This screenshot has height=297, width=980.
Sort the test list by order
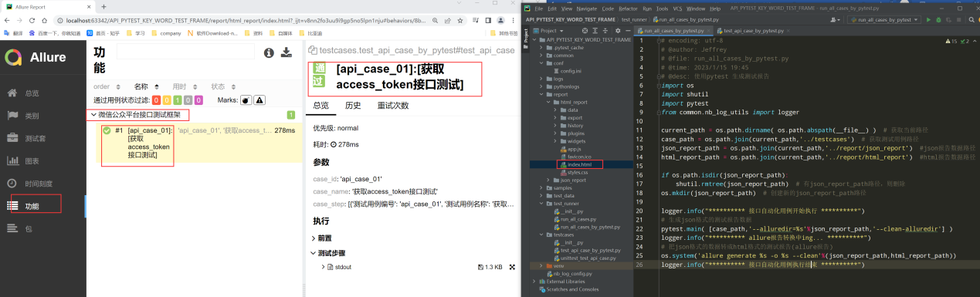[106, 86]
